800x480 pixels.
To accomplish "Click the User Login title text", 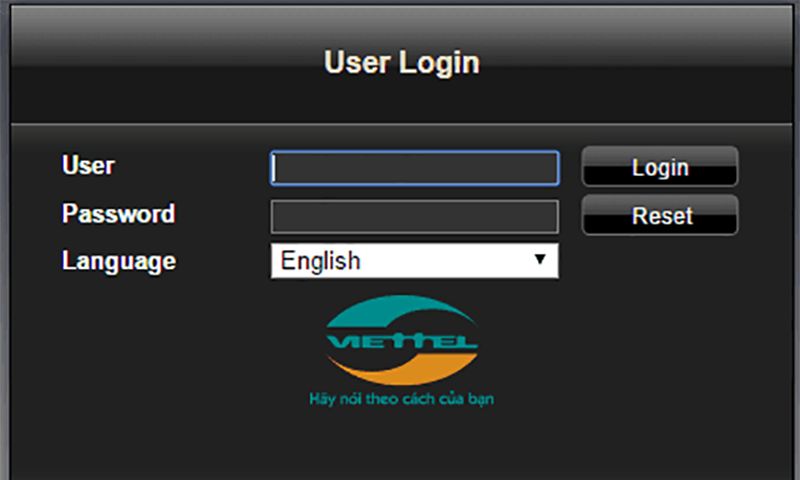I will coord(401,63).
